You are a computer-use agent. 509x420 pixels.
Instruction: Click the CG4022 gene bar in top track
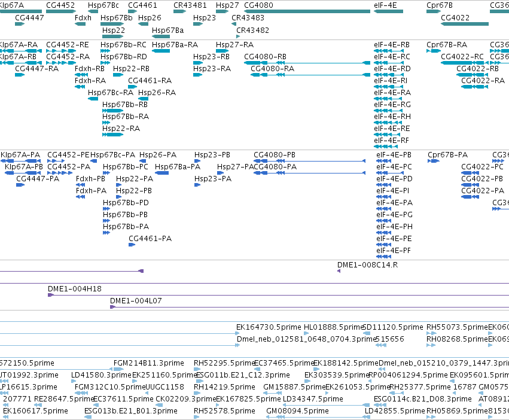[465, 24]
